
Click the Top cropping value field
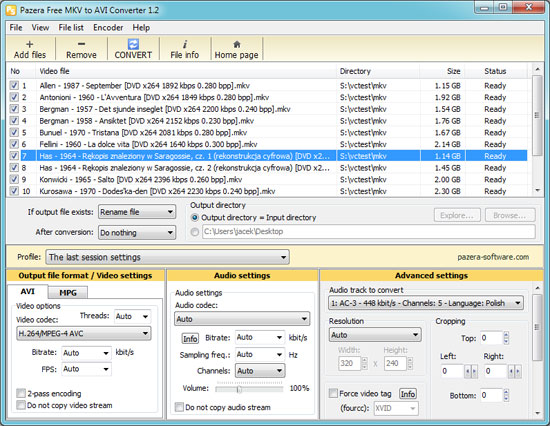(492, 338)
